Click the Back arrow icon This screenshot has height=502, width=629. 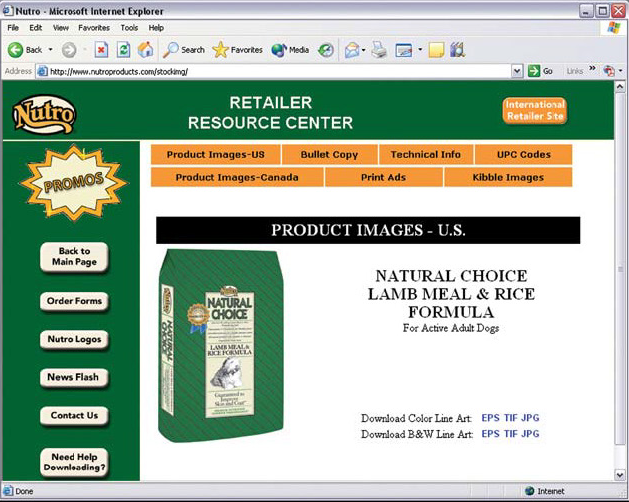pos(16,50)
